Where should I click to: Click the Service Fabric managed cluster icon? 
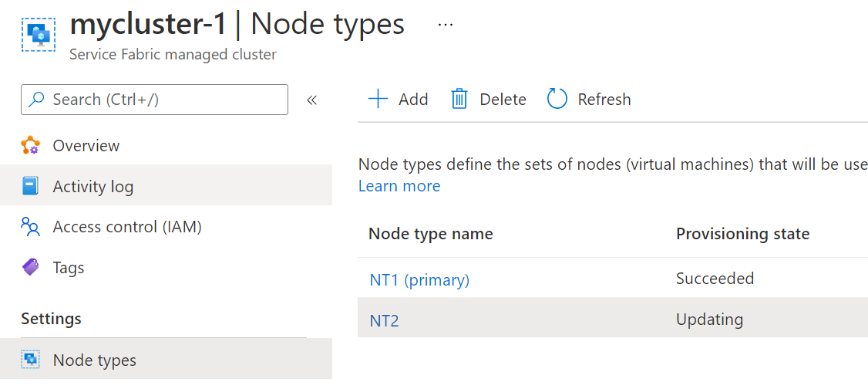pos(37,35)
